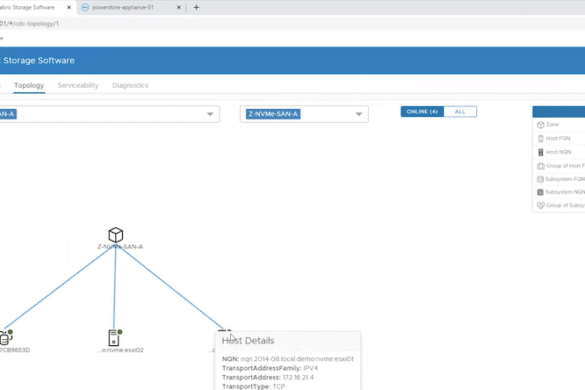The height and width of the screenshot is (390, 585).
Task: Click the Storage Software header title
Action: (39, 60)
